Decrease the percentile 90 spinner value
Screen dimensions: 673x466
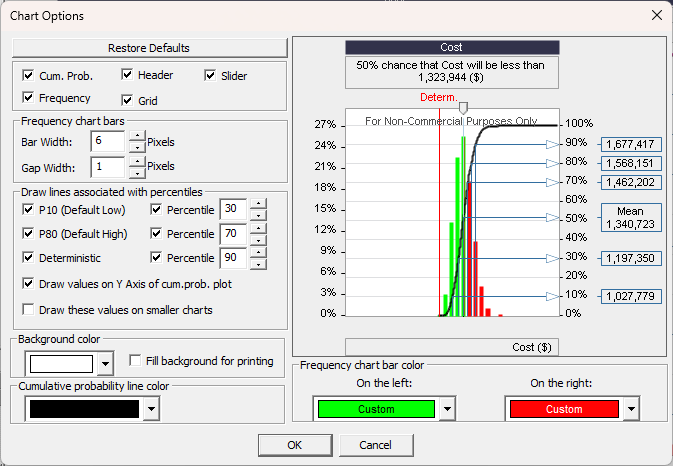pos(258,264)
